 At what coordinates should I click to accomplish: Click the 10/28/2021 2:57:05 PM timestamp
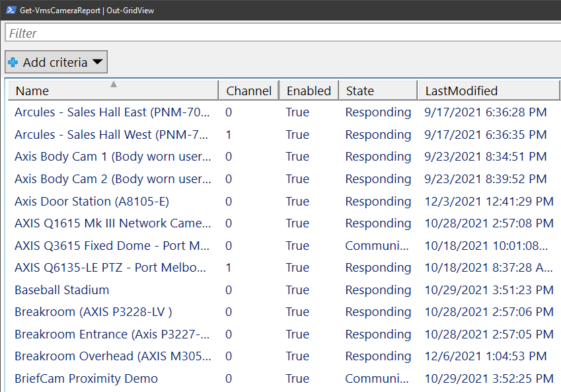coord(489,334)
